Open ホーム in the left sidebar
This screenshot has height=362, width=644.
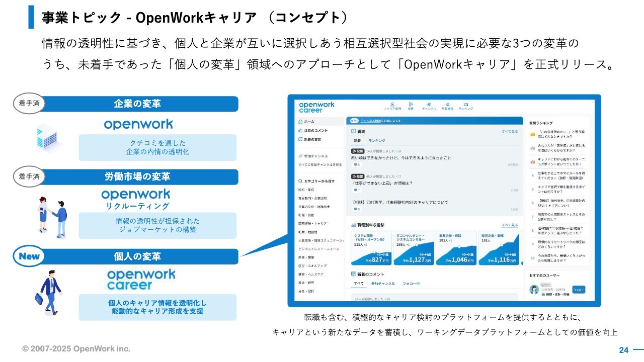(x=320, y=121)
